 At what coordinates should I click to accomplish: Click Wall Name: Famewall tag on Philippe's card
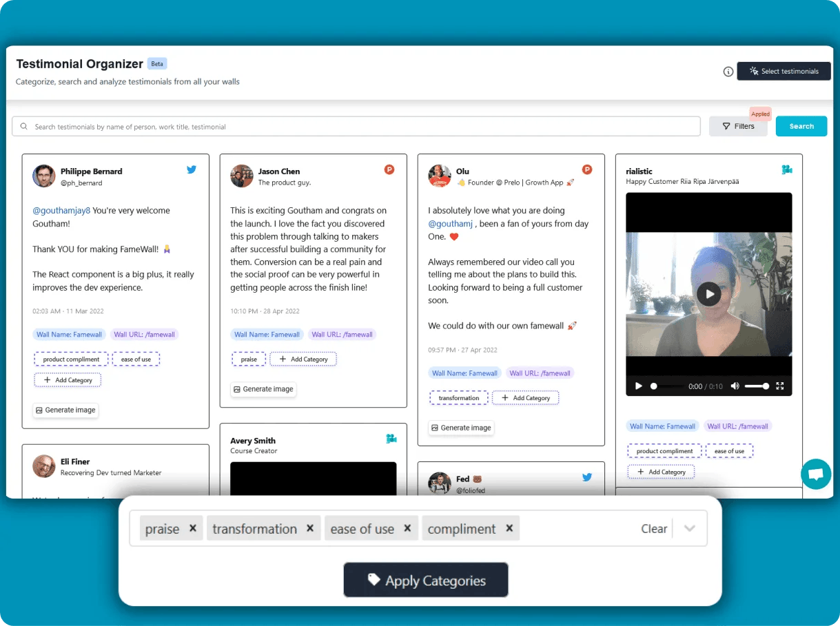[69, 335]
